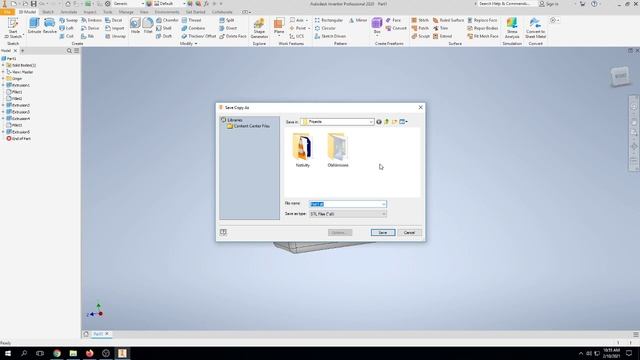Go back to last folder in dialog
This screenshot has width=640, height=360.
pos(379,122)
